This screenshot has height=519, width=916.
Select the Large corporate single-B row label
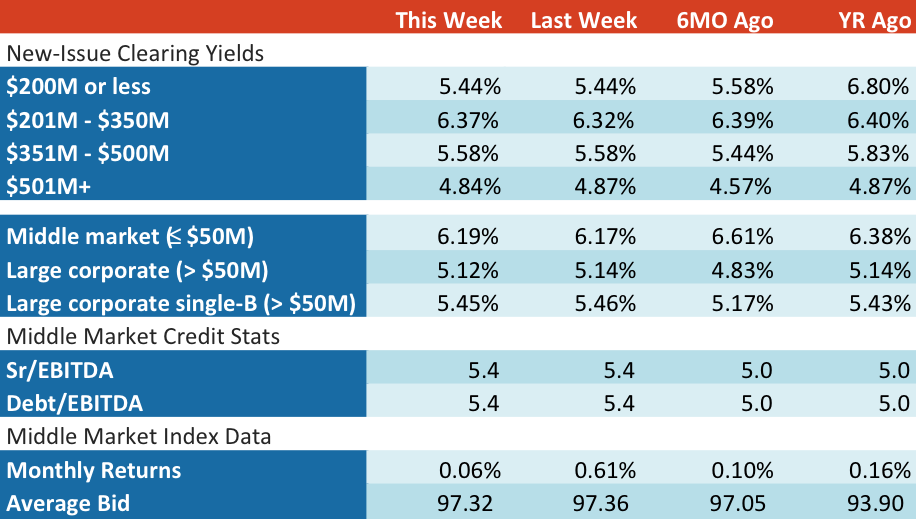coord(181,304)
